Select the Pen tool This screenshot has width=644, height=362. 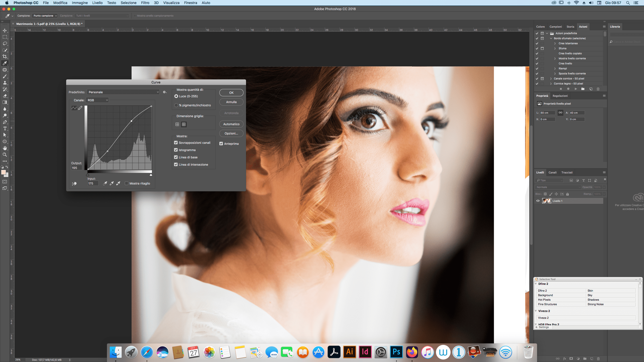coord(5,122)
